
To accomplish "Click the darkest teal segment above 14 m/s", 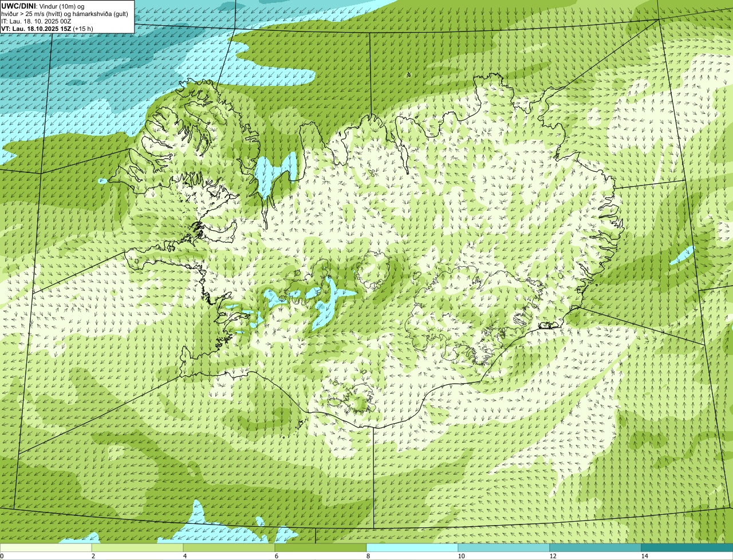I will click(x=687, y=548).
